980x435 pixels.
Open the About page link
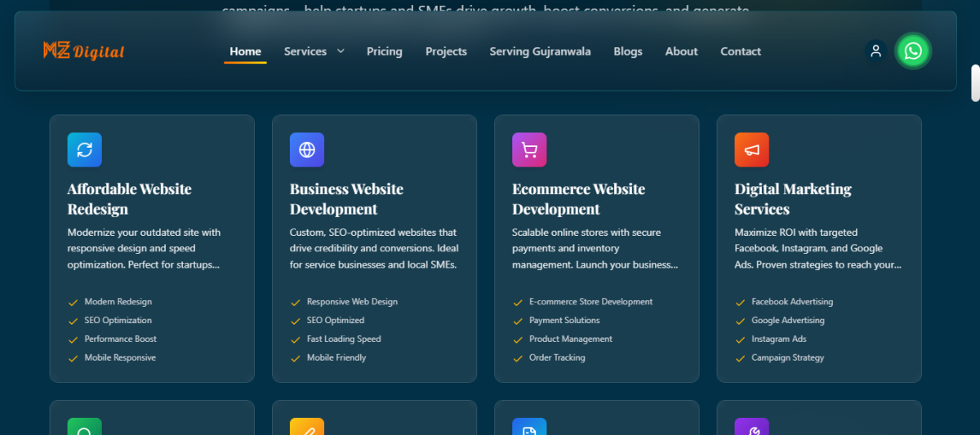[681, 51]
